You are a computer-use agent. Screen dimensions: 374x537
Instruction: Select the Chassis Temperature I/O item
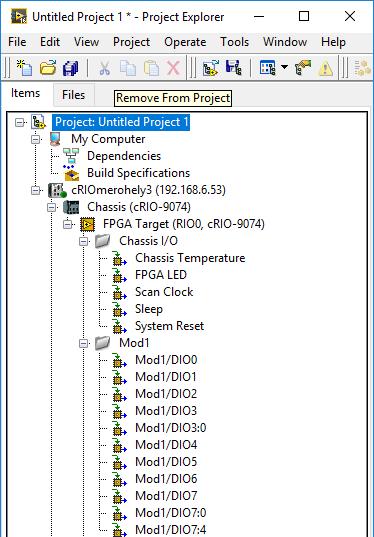click(x=190, y=258)
